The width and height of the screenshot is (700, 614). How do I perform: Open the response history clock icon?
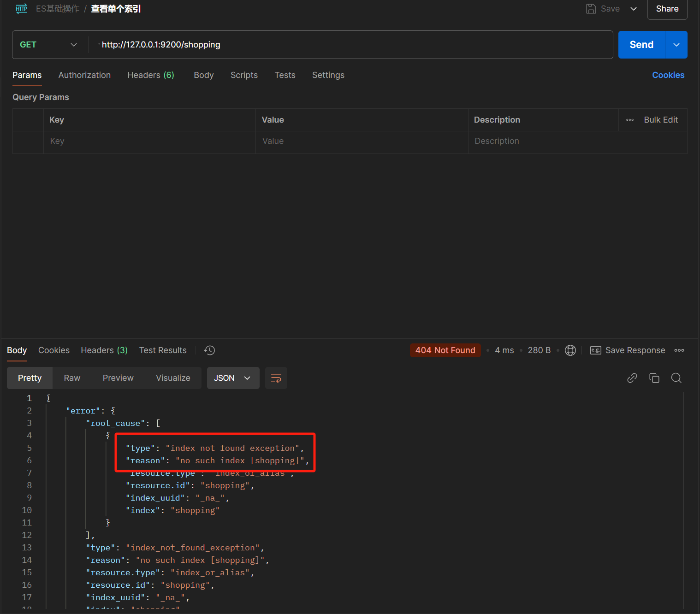click(x=210, y=350)
